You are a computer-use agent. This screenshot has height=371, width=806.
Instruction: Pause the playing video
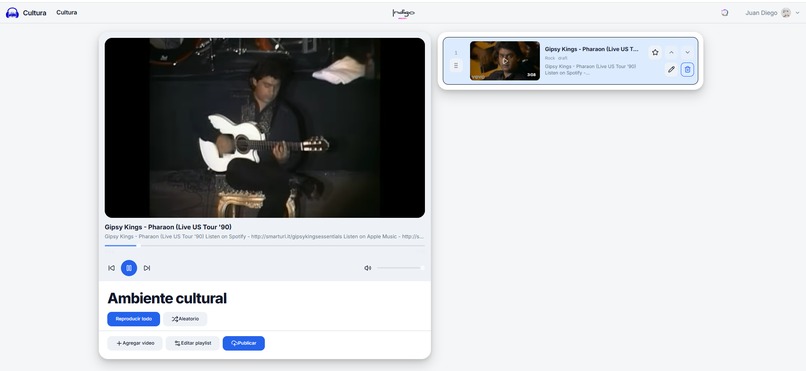[129, 268]
